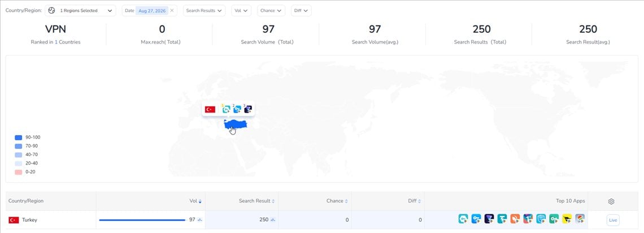The width and height of the screenshot is (644, 233).
Task: Click the teal key app icon in Turkey row
Action: tap(463, 219)
